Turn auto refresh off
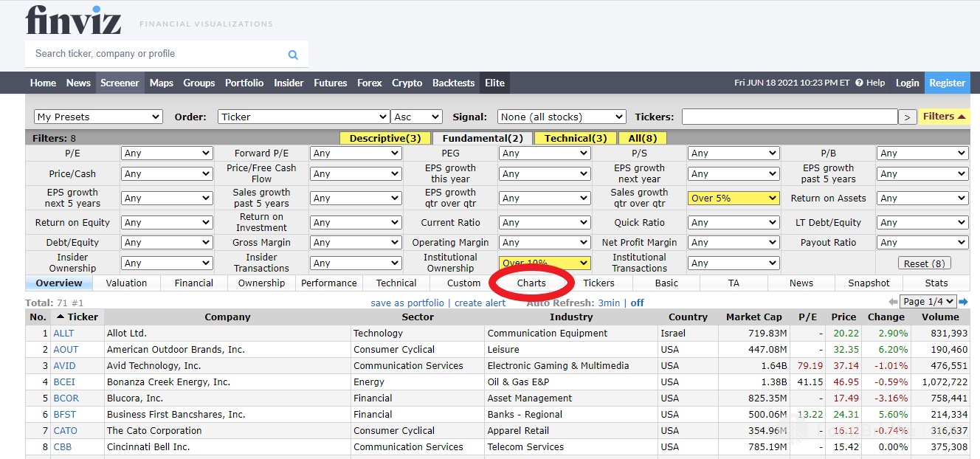This screenshot has width=980, height=459. [637, 303]
